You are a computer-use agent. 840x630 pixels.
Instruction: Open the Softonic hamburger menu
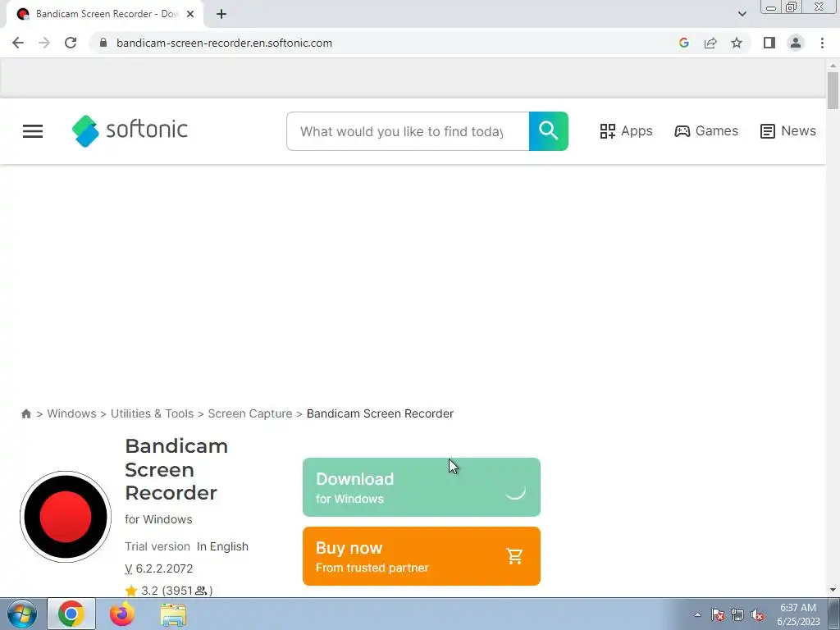[x=33, y=131]
